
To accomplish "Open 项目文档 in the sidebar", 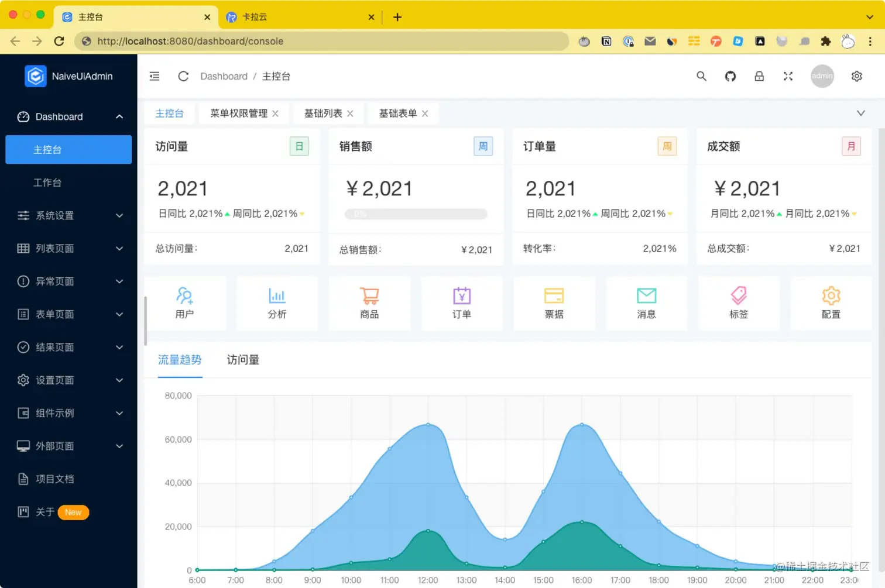I will (68, 479).
